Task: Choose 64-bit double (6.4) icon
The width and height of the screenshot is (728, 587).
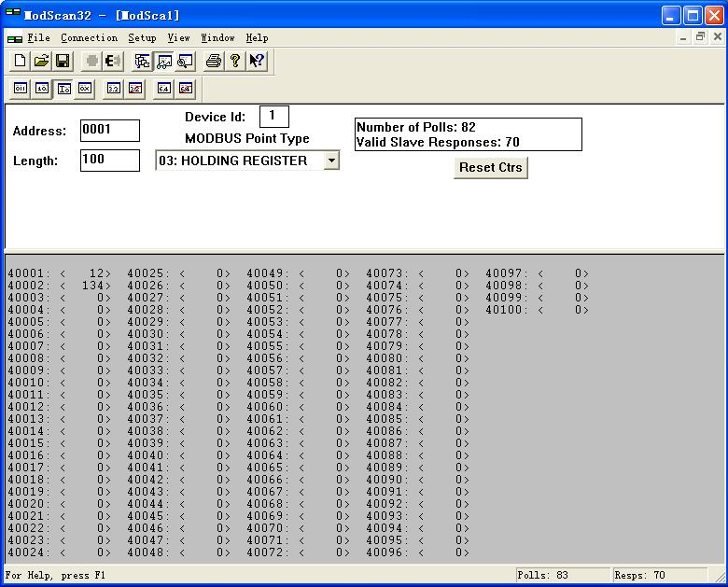Action: (x=164, y=89)
